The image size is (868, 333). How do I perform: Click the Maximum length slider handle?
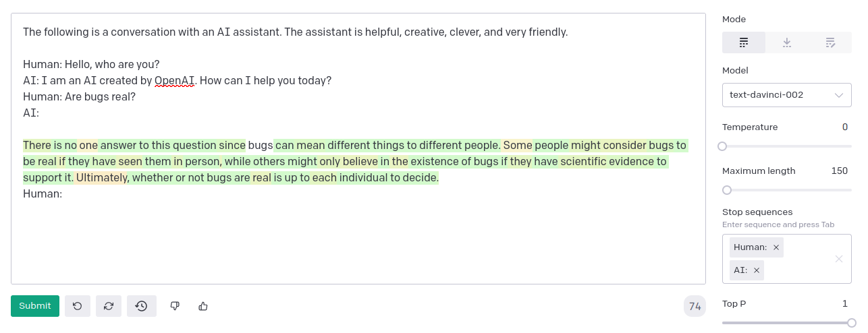pos(727,190)
